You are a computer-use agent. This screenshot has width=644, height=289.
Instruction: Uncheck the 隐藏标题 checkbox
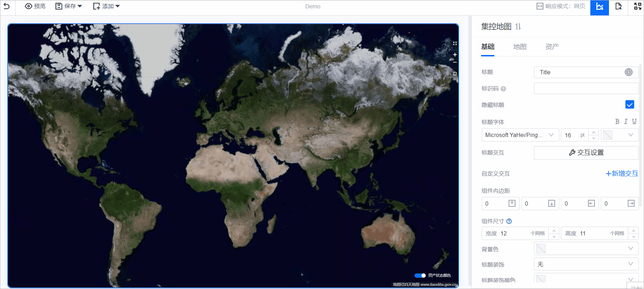click(x=629, y=105)
